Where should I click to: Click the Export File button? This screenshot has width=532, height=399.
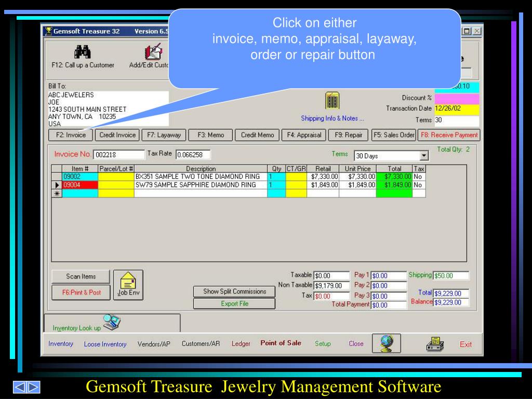234,303
